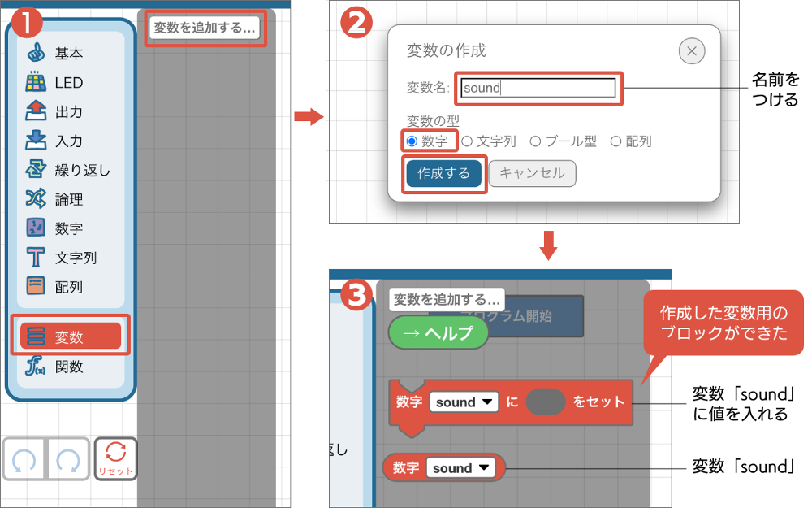Select the ブール型 variable type radio
812x508 pixels.
(x=535, y=141)
